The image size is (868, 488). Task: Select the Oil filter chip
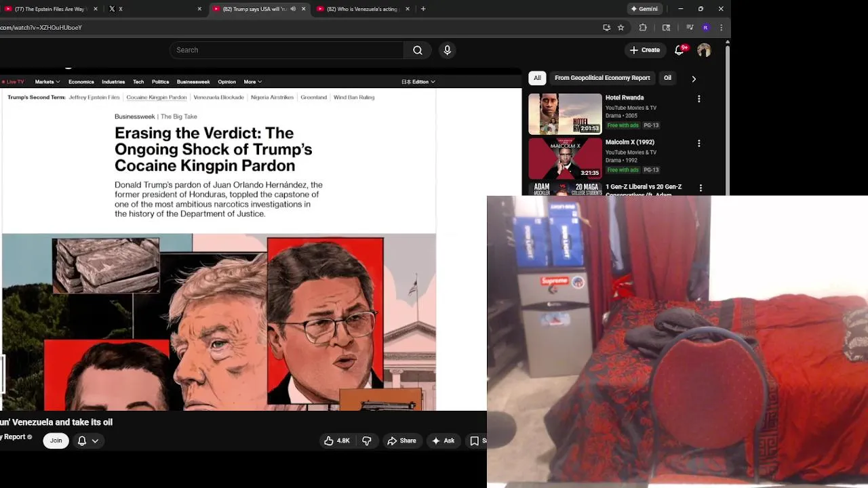[667, 78]
